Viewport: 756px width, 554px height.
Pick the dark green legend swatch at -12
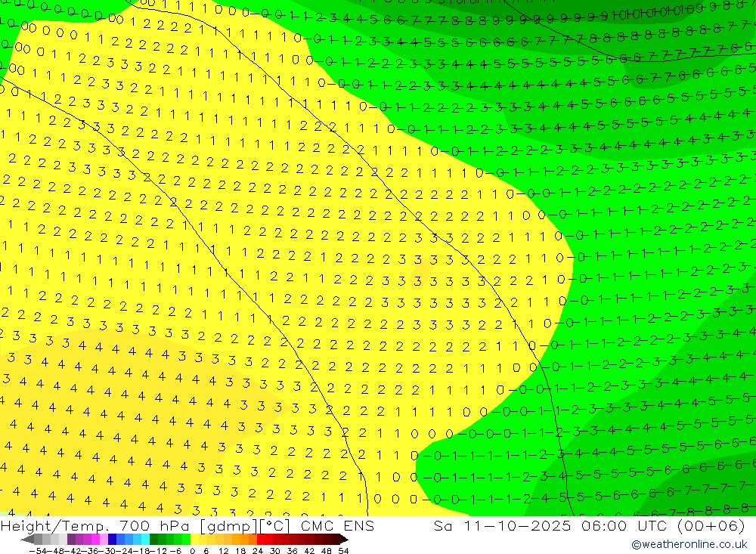153,539
